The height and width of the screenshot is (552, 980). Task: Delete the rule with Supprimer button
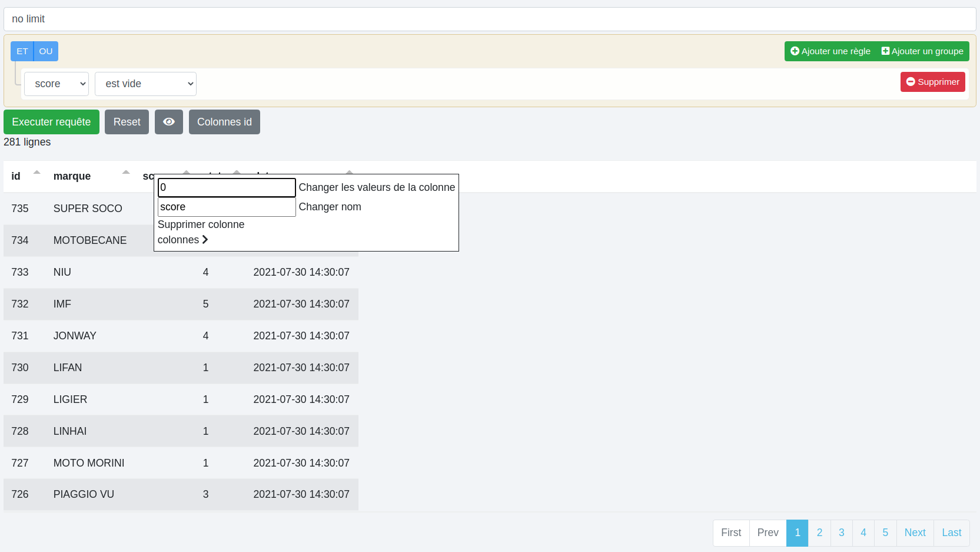[x=932, y=82]
